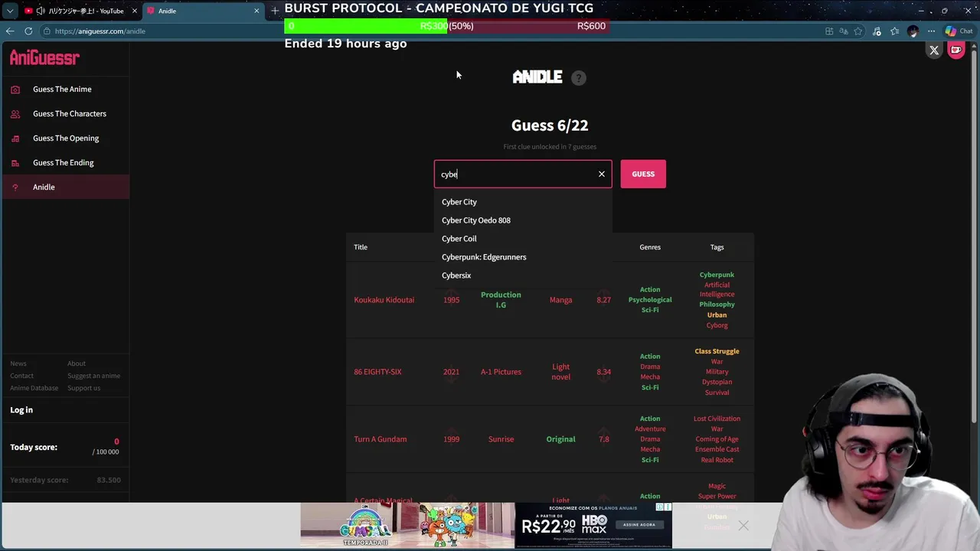Screen dimensions: 980x551
Task: Go back to previous page
Action: click(x=10, y=31)
